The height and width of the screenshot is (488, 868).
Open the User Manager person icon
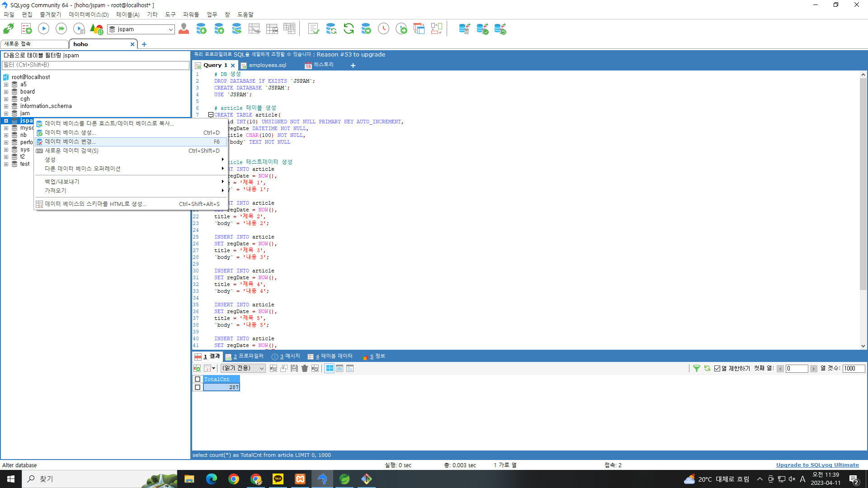184,29
